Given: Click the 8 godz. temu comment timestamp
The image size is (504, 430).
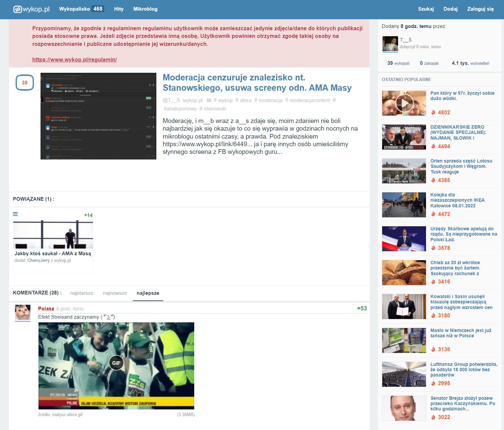Looking at the screenshot, I should (70, 309).
